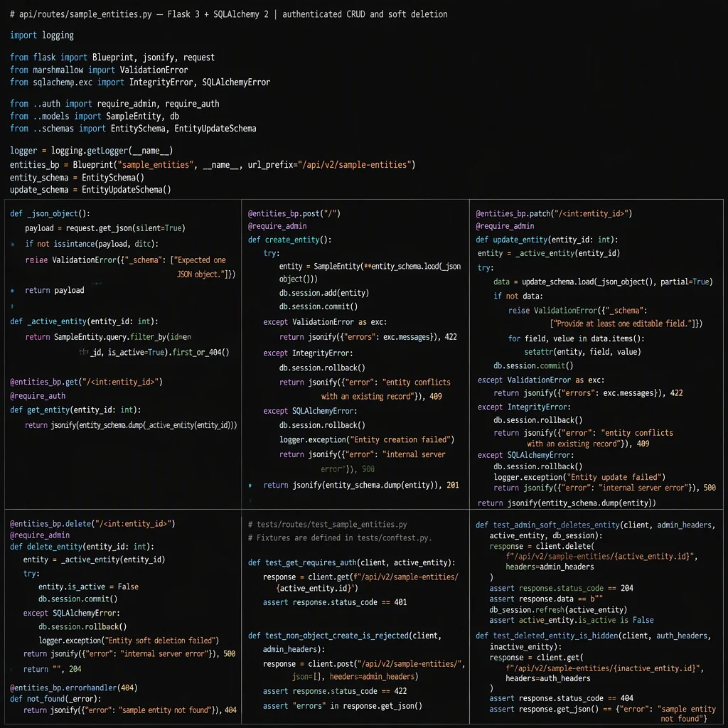The image size is (728, 728).
Task: Select line 'from flask import Blueprint, jsonify, request'
Action: pyautogui.click(x=112, y=57)
